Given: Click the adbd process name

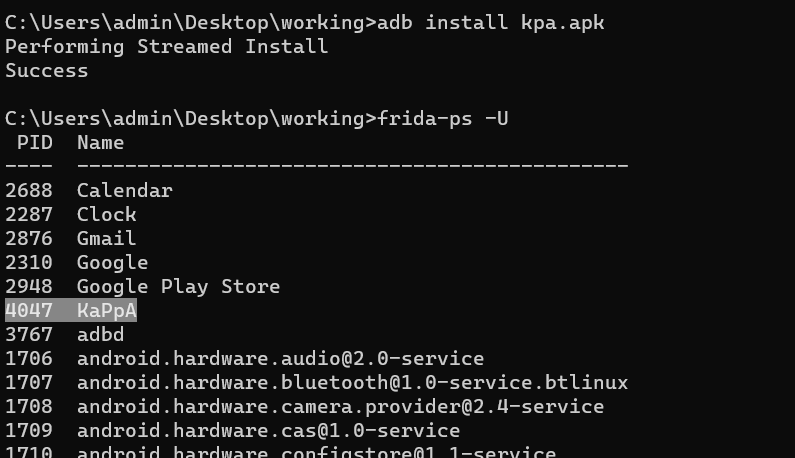Looking at the screenshot, I should point(100,335).
